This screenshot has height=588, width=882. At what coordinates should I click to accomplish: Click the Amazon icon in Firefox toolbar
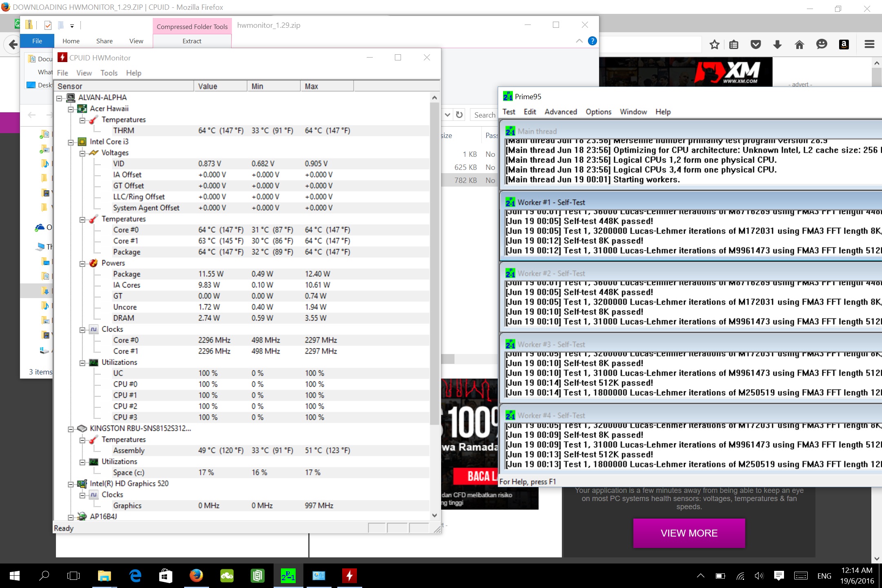844,45
